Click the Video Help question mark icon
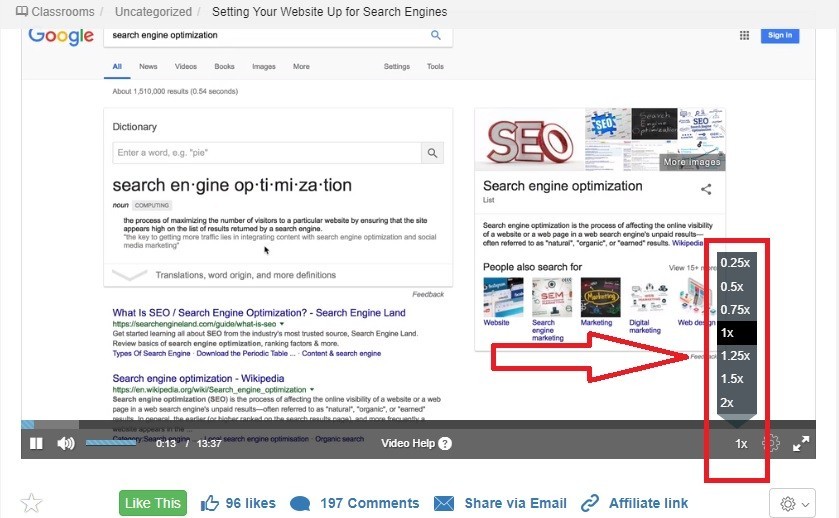The width and height of the screenshot is (839, 518). 445,444
